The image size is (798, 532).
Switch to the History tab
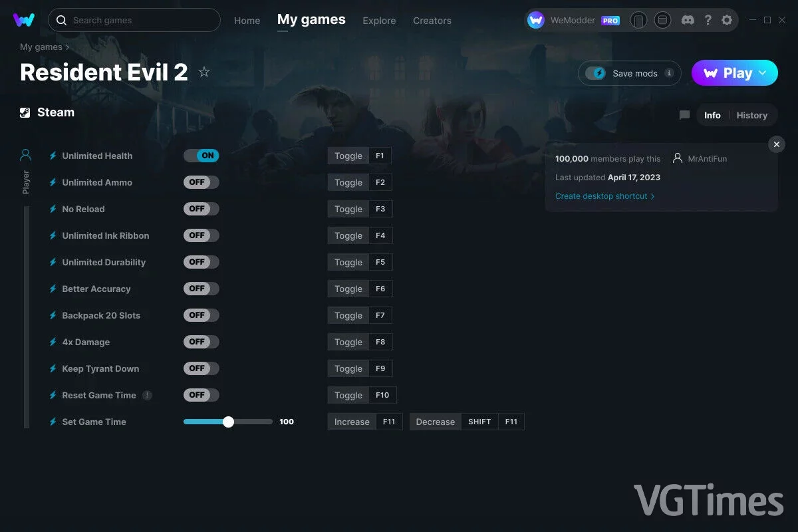pos(751,115)
